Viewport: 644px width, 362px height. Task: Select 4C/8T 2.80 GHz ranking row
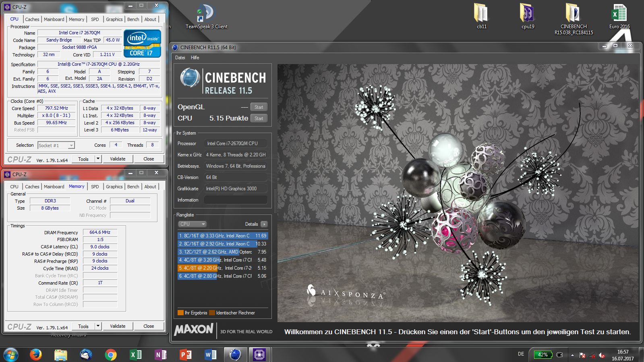pos(222,276)
